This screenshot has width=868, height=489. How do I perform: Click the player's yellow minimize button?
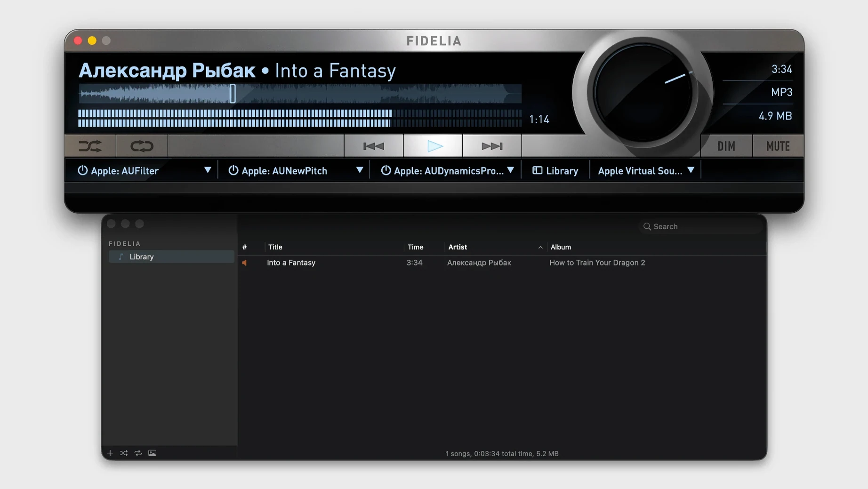[92, 41]
